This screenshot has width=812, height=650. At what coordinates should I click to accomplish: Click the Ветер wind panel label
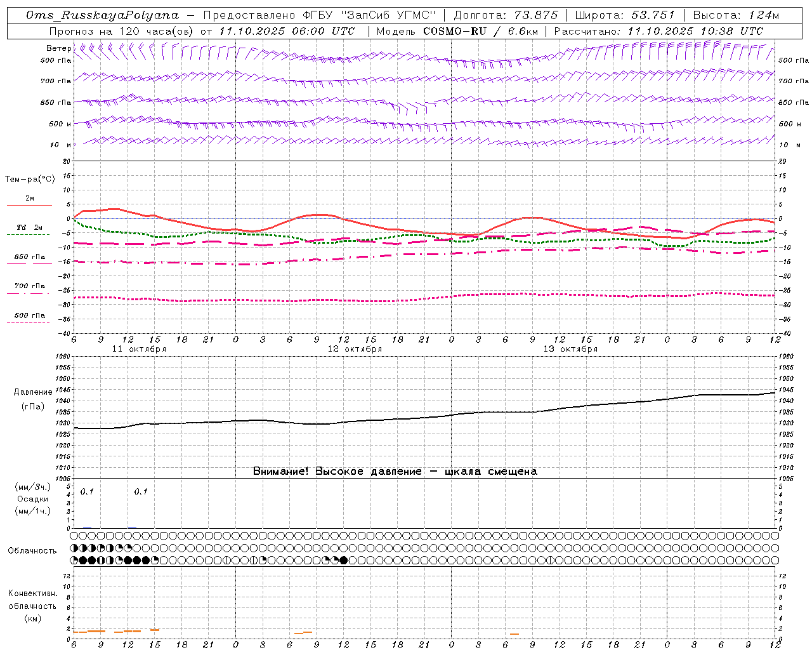(58, 48)
